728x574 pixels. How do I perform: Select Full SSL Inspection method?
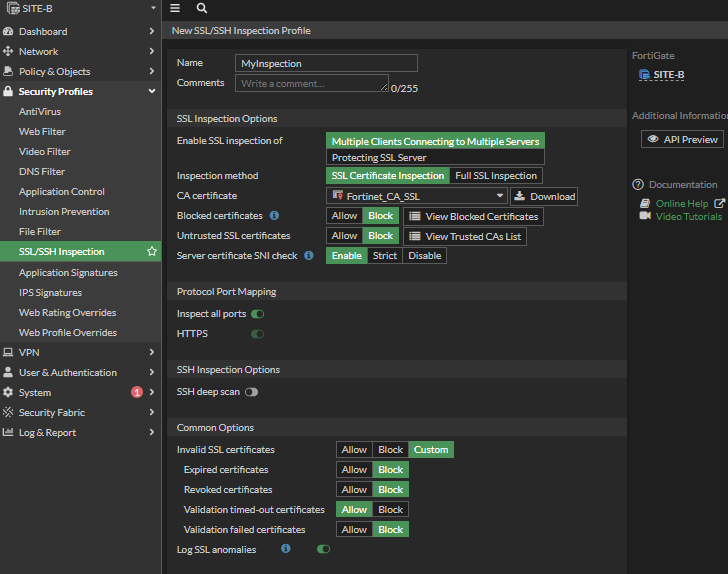point(495,176)
